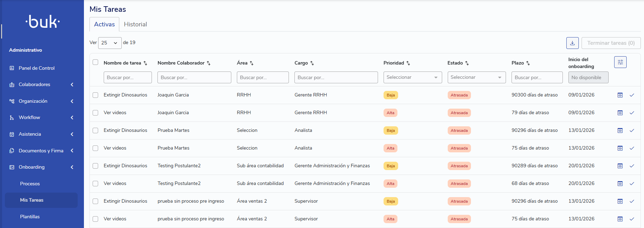Open the Estado Seleccionar dropdown
Image resolution: width=644 pixels, height=228 pixels.
476,77
